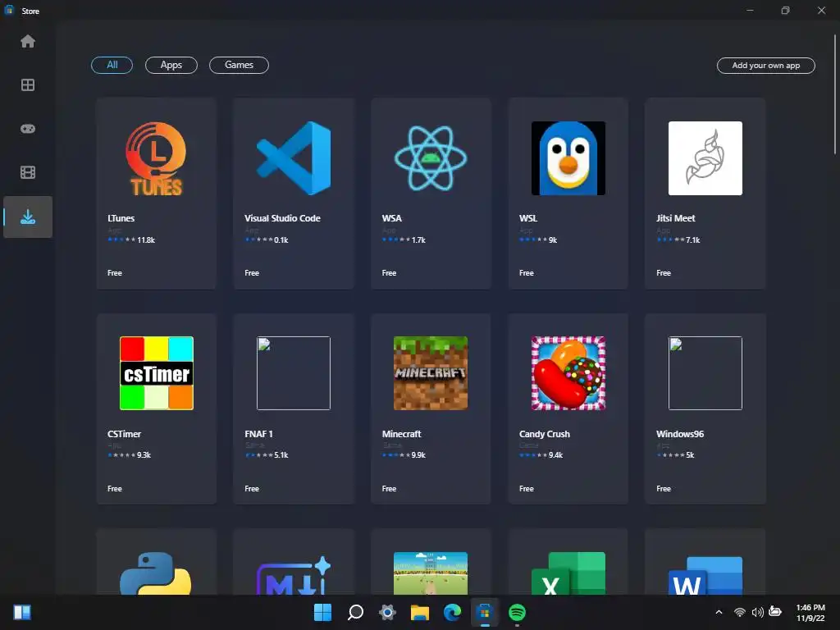Click the 9k rating of WSL
The image size is (840, 630).
coord(553,240)
